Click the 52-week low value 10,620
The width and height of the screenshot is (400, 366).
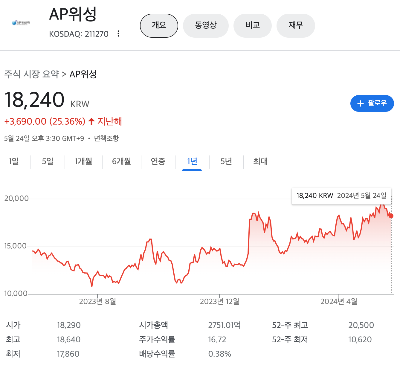click(x=360, y=339)
